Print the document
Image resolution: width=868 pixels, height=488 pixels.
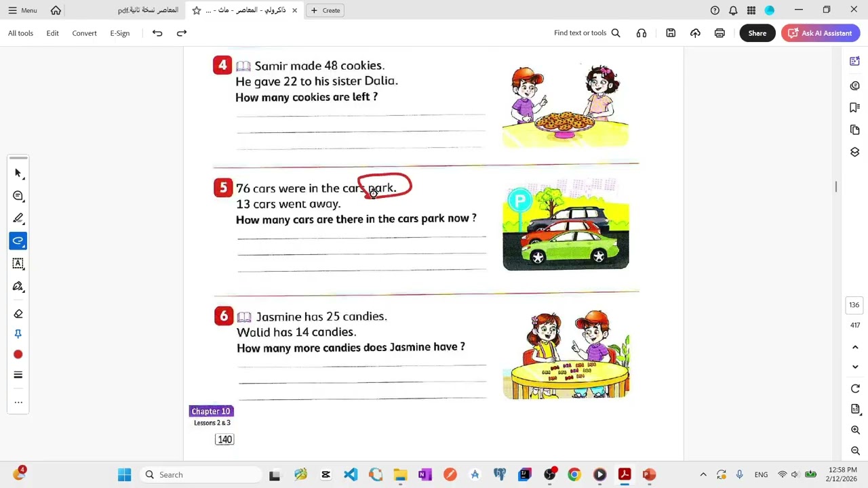coord(719,33)
